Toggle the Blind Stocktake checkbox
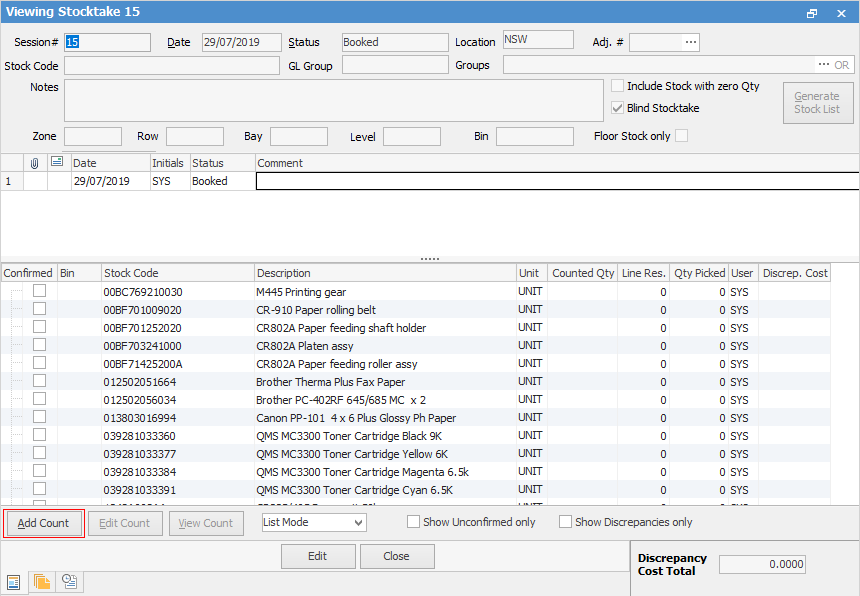Viewport: 860px width, 596px height. (x=618, y=108)
